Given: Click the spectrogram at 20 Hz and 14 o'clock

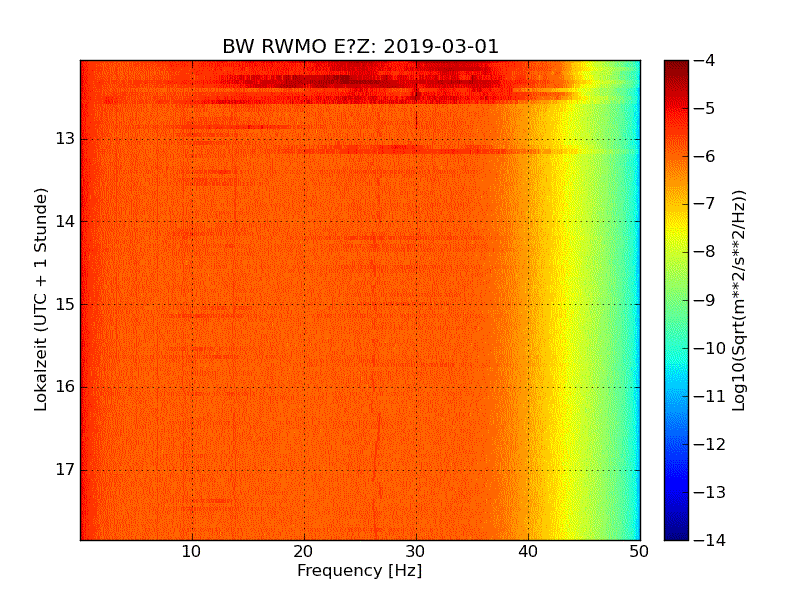Looking at the screenshot, I should pyautogui.click(x=305, y=222).
